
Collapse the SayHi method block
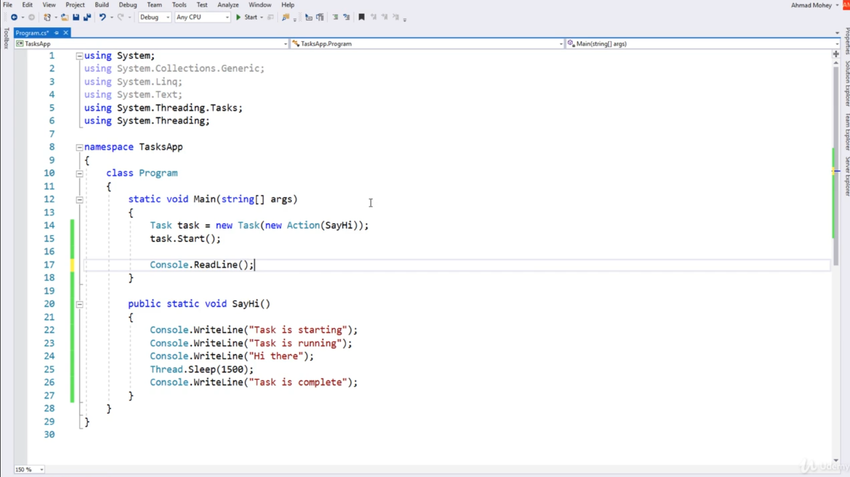[79, 304]
